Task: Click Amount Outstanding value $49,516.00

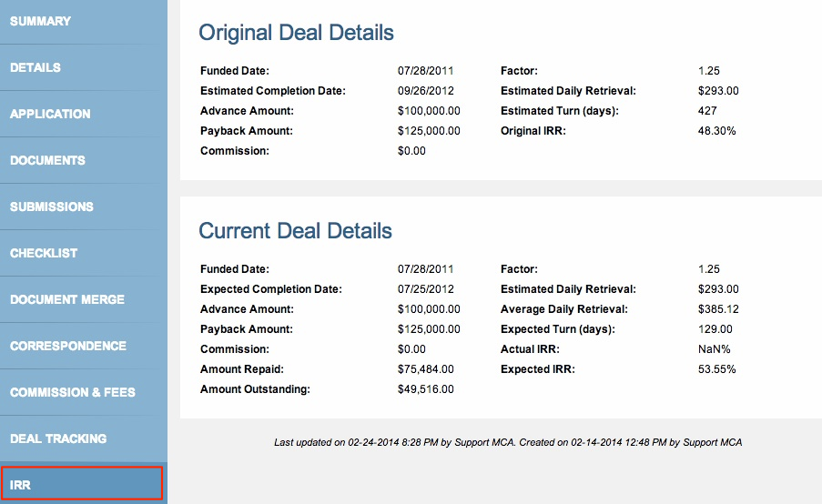Action: tap(426, 389)
